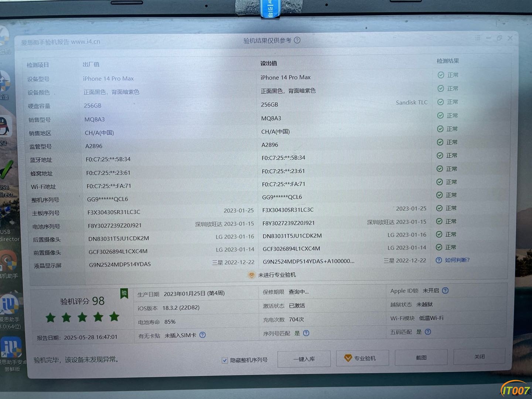Click the 销售型号 MQ8A3 read value
532x399 pixels.
coord(271,118)
